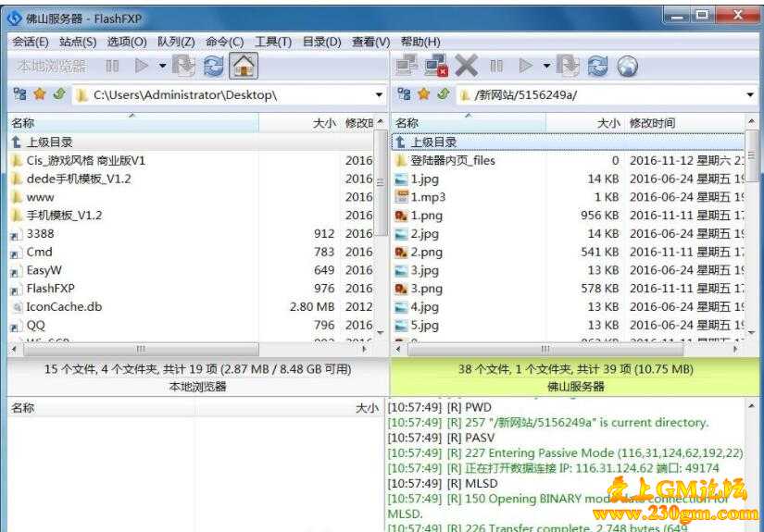Select the 登陆器内页_files remote folder
The image size is (764, 532).
568,161
